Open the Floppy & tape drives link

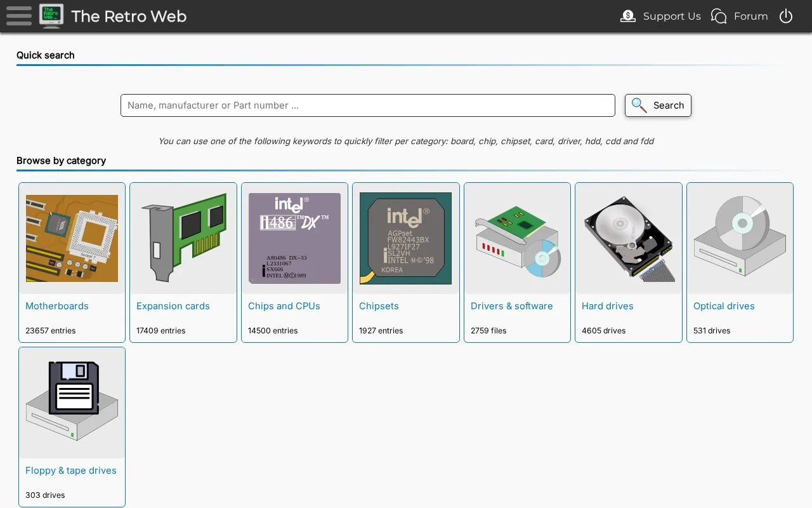(71, 471)
